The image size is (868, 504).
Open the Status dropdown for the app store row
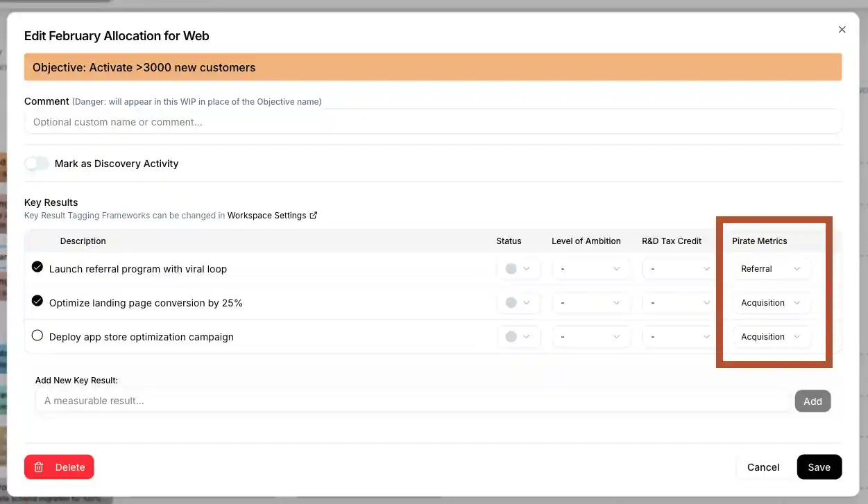coord(519,336)
